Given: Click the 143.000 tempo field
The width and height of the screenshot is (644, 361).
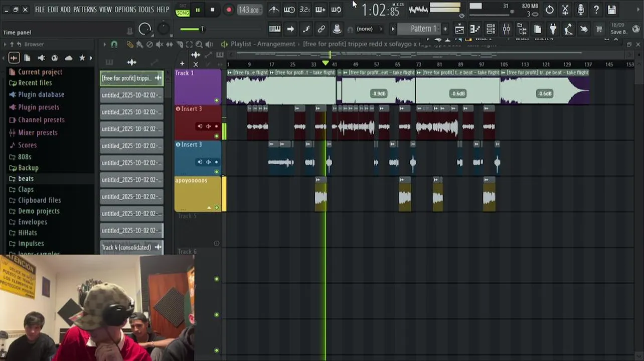Looking at the screenshot, I should pyautogui.click(x=249, y=10).
